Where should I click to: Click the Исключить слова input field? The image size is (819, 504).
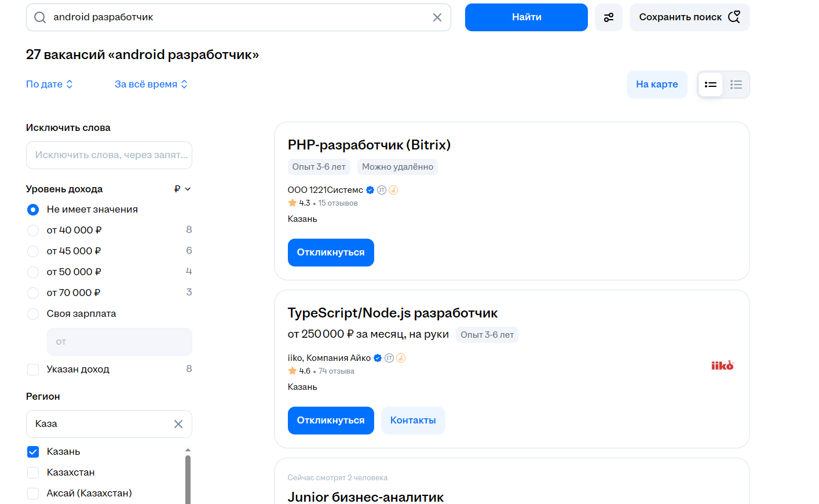[109, 155]
